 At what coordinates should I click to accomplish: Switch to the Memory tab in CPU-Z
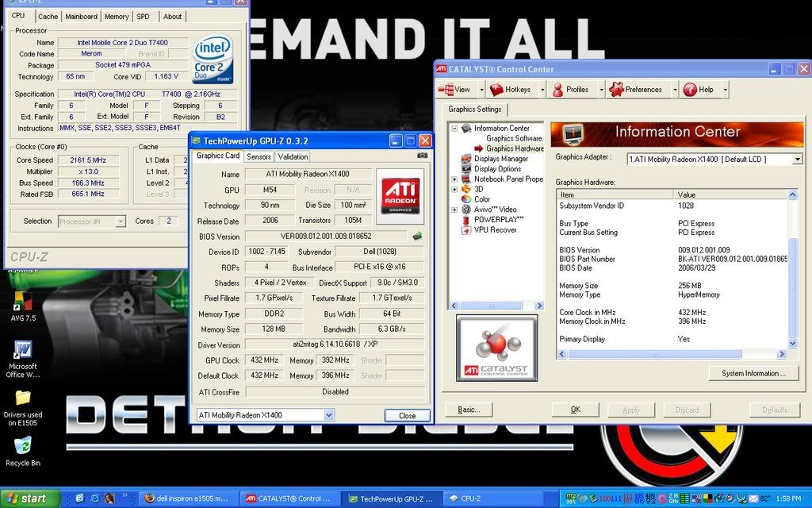(x=117, y=17)
